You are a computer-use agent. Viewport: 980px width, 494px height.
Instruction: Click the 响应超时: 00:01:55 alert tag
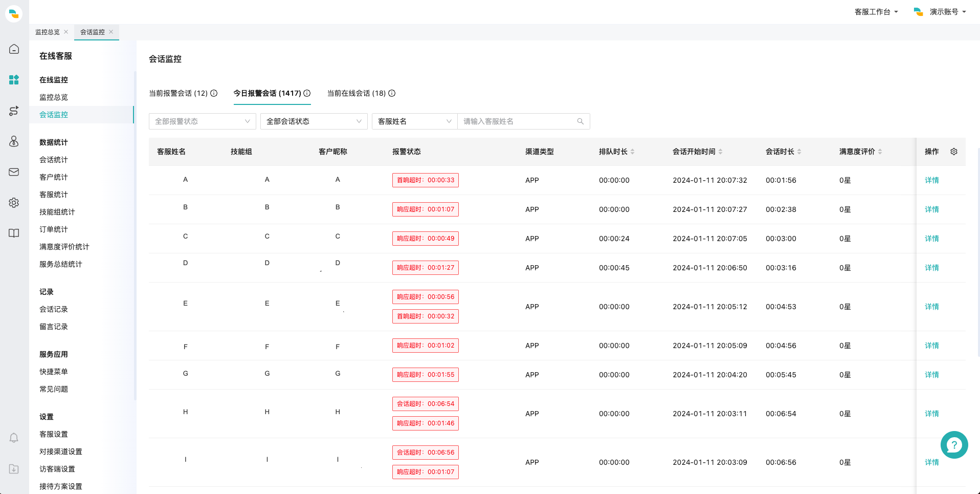426,375
